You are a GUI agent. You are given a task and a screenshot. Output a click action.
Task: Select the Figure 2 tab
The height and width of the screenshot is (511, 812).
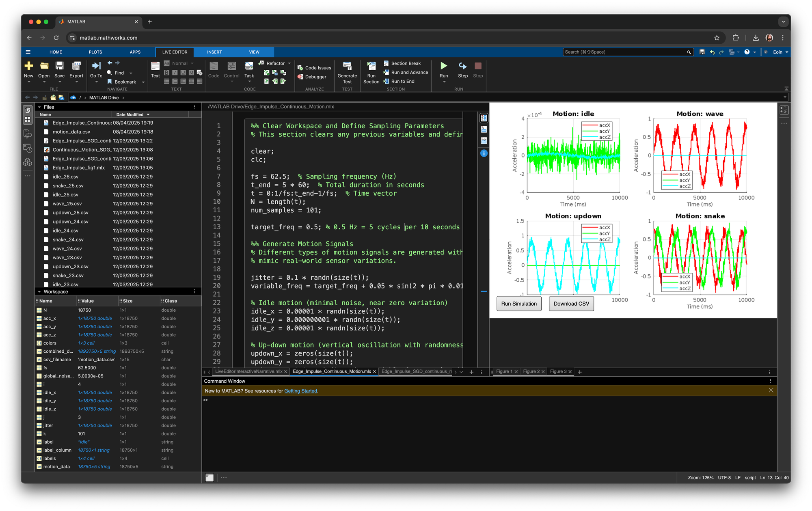pyautogui.click(x=531, y=371)
